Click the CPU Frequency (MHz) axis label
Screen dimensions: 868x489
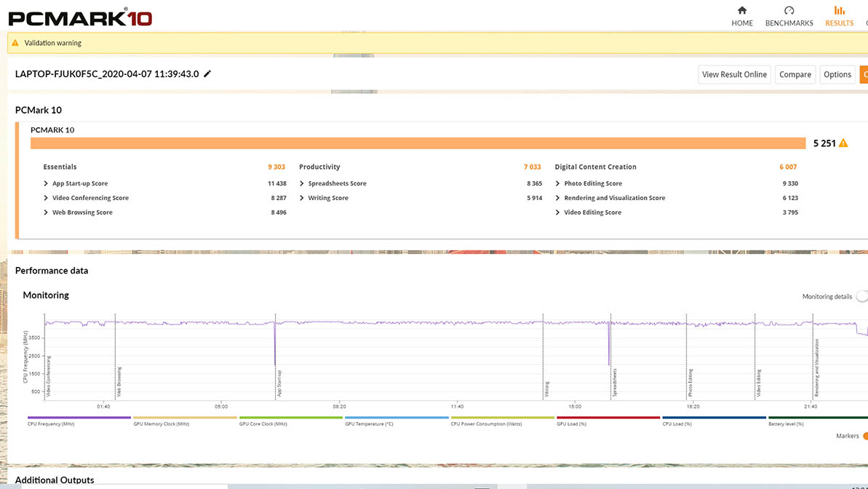[25, 357]
